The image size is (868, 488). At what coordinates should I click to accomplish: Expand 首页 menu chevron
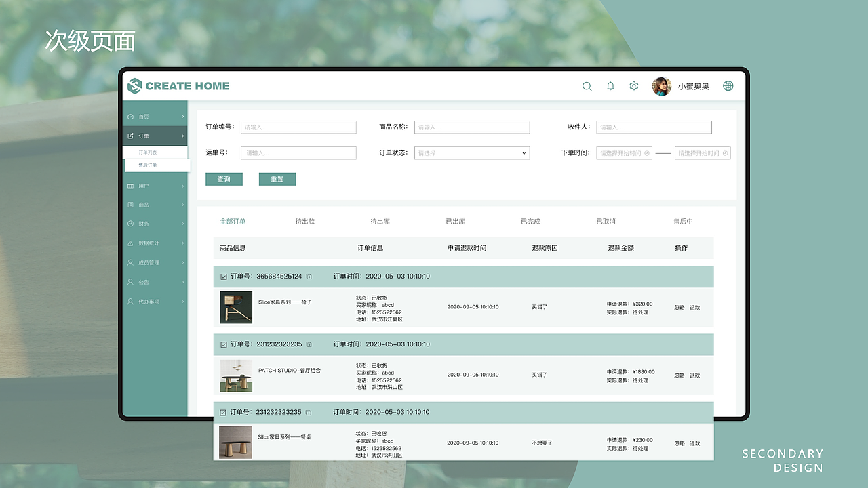[183, 117]
